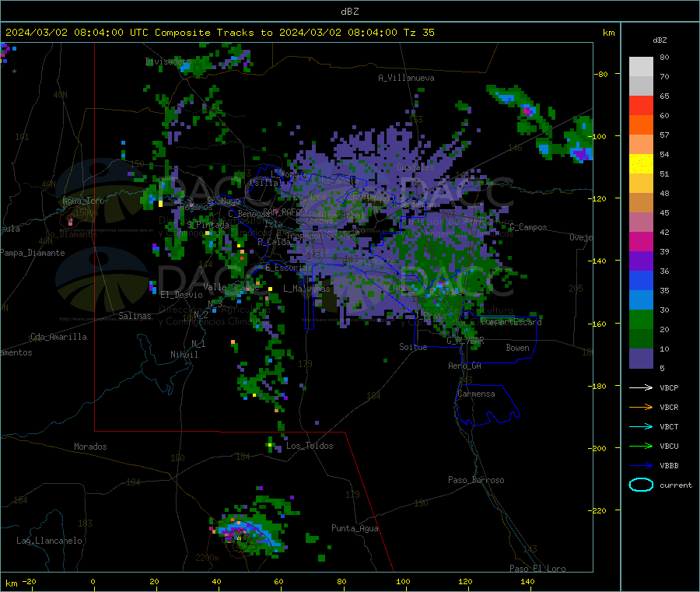Click the 'E_Escorial' map label
The height and width of the screenshot is (592, 700).
click(289, 268)
